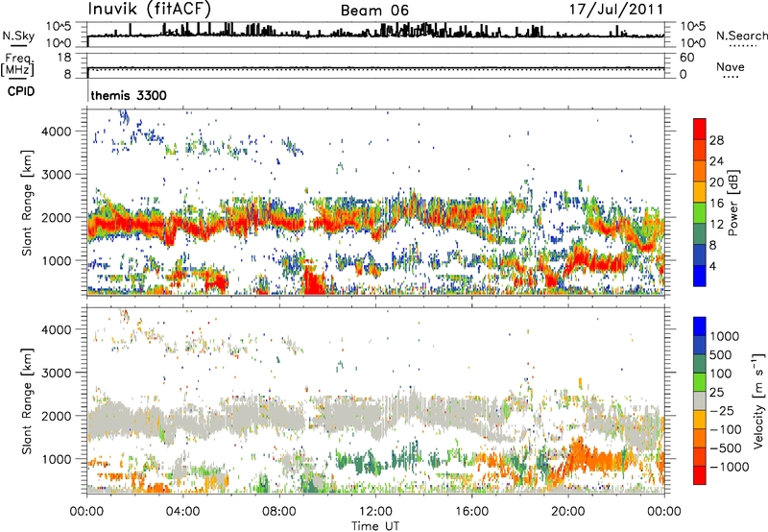Click the power colorbar tick '4'
Screen dimensions: 768x532
(713, 267)
